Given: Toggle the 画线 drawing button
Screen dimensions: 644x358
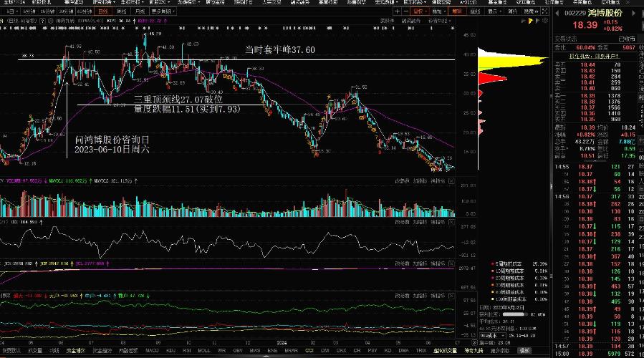Looking at the screenshot, I should [475, 11].
